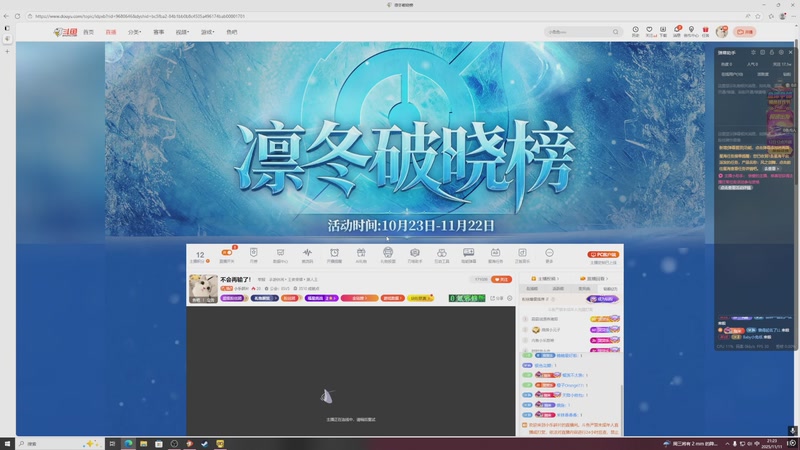
Task: Open the alarm clock reminder icon
Action: [x=334, y=253]
